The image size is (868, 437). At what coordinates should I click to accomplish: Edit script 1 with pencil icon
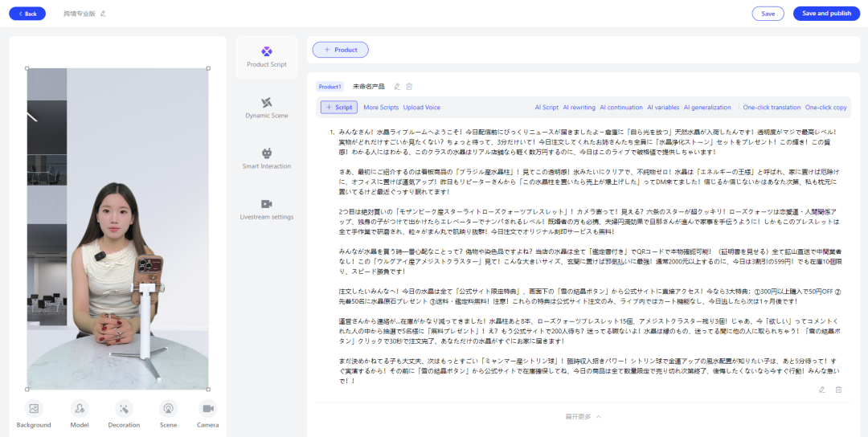(x=822, y=390)
